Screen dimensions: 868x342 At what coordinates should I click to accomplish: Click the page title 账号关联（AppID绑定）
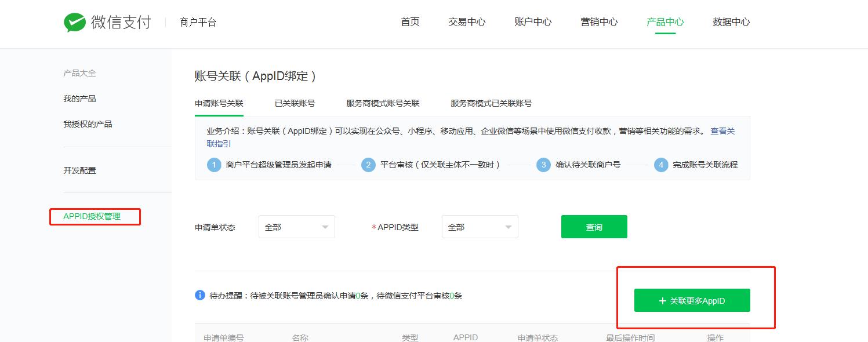pos(257,76)
